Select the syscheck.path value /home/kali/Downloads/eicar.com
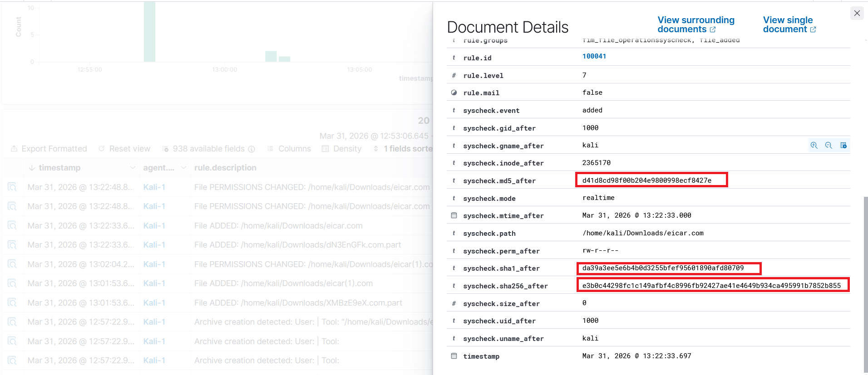Screen dimensions: 868x375 [x=643, y=233]
